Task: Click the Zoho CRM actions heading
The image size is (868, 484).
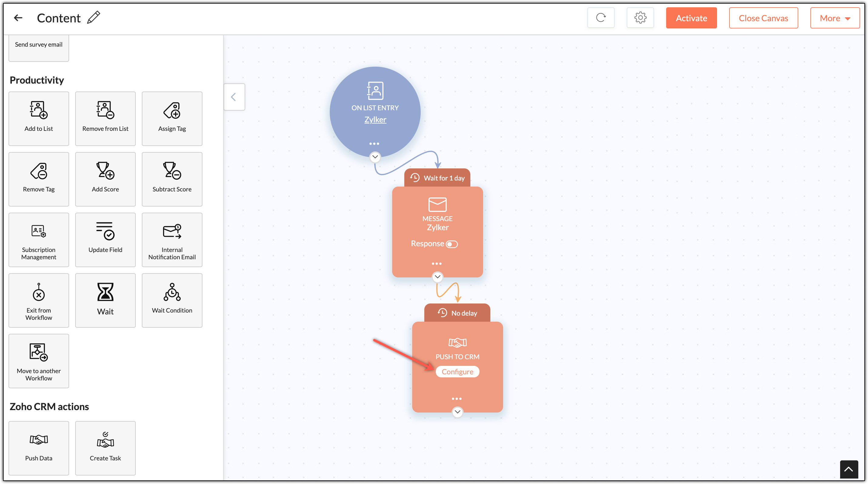Action: click(x=49, y=406)
